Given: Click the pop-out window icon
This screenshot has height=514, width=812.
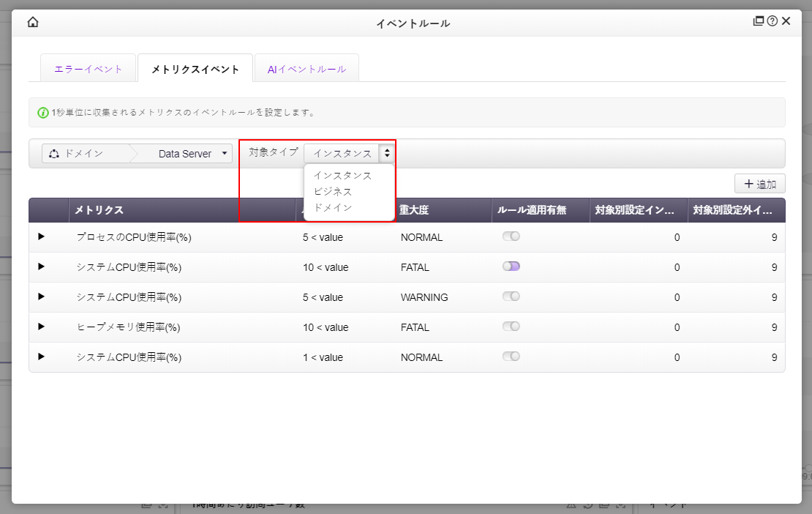Looking at the screenshot, I should (x=759, y=21).
